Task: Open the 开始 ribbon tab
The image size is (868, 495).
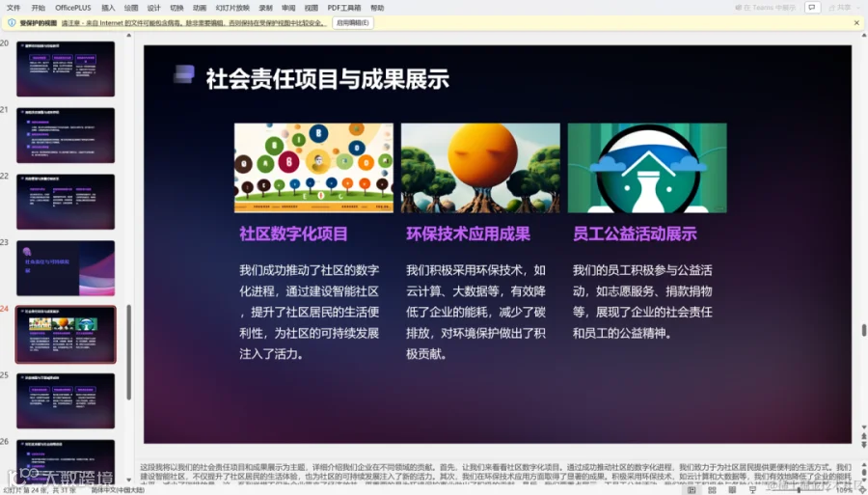Action: coord(39,8)
